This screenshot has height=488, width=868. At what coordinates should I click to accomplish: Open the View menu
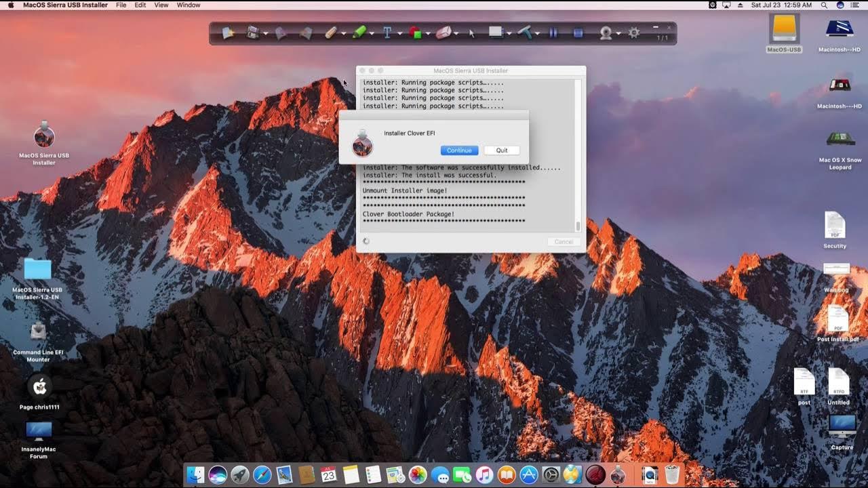(x=161, y=5)
